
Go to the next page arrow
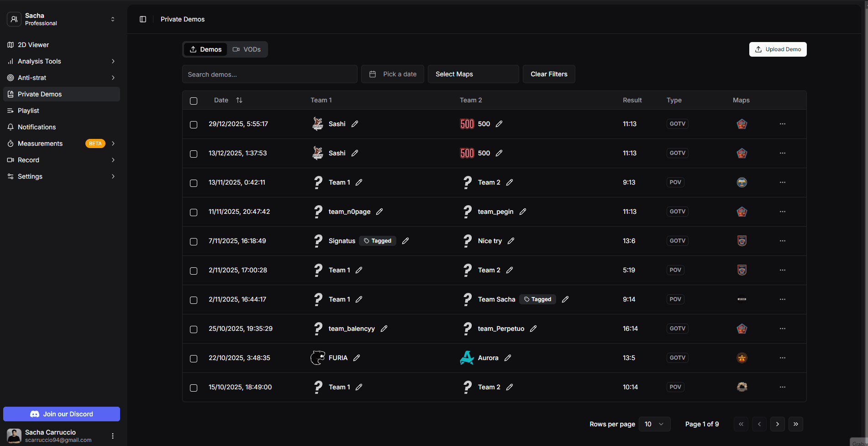point(777,424)
